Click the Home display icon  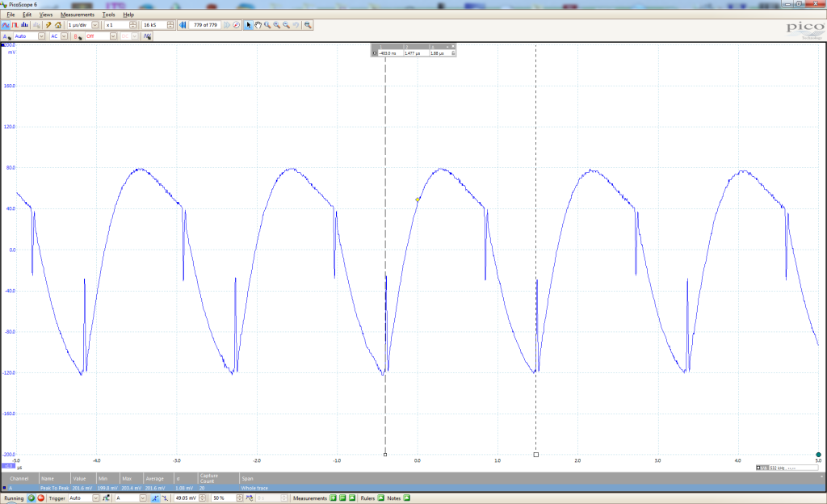(x=58, y=25)
